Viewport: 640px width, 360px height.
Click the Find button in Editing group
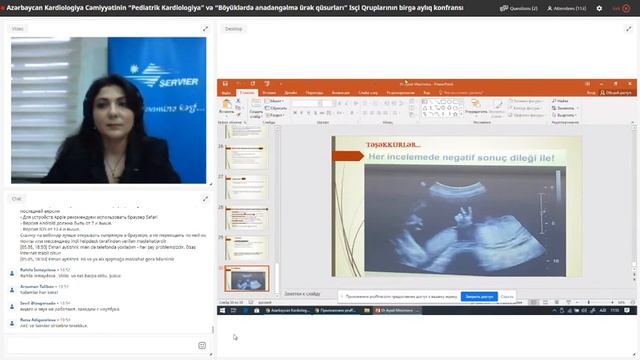(560, 101)
